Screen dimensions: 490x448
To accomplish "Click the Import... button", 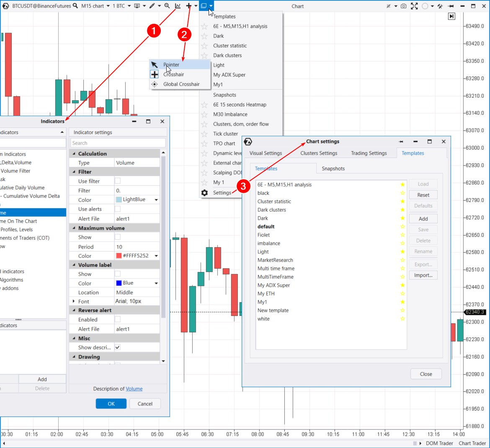I will click(423, 275).
